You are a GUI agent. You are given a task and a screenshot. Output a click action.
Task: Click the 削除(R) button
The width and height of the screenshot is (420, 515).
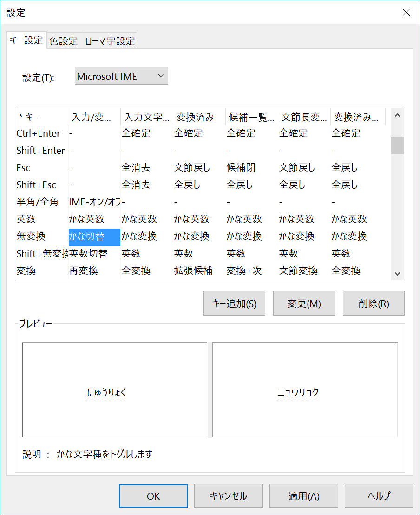coord(374,303)
